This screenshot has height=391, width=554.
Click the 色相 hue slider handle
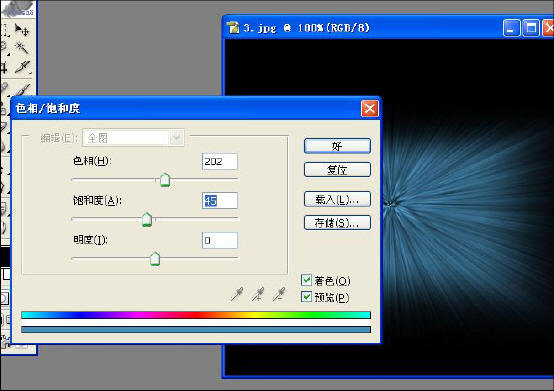165,180
